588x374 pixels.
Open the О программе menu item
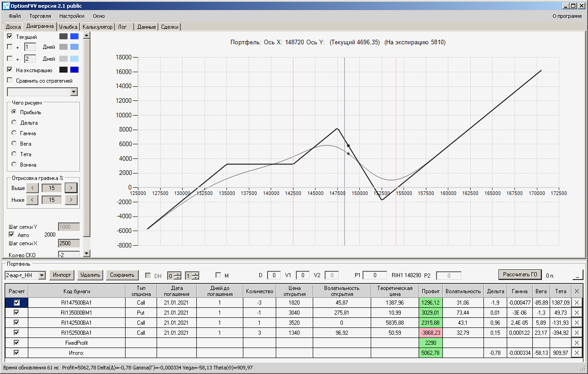[x=567, y=16]
